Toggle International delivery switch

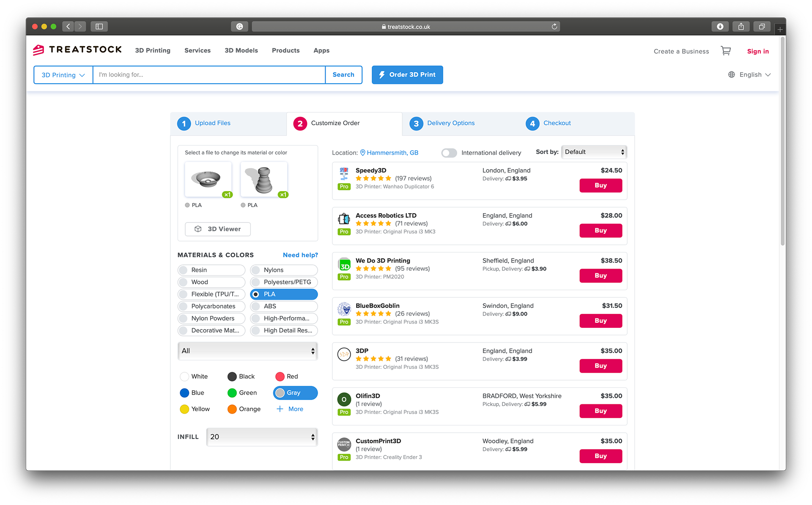(x=449, y=153)
